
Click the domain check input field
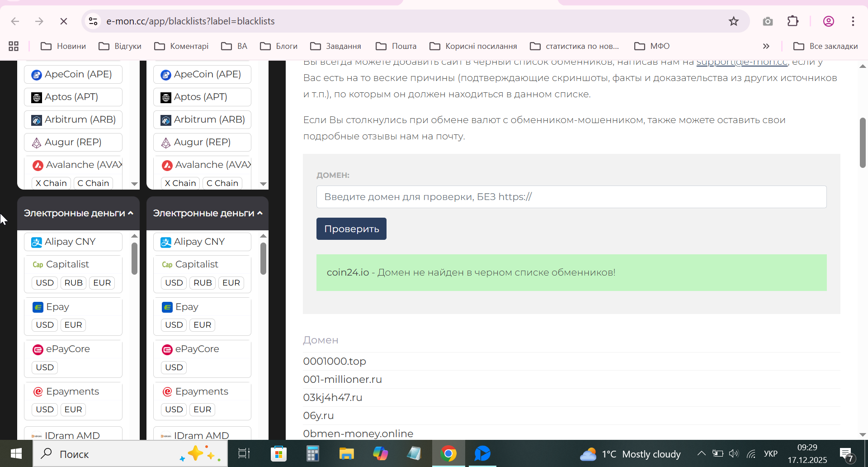[571, 197]
